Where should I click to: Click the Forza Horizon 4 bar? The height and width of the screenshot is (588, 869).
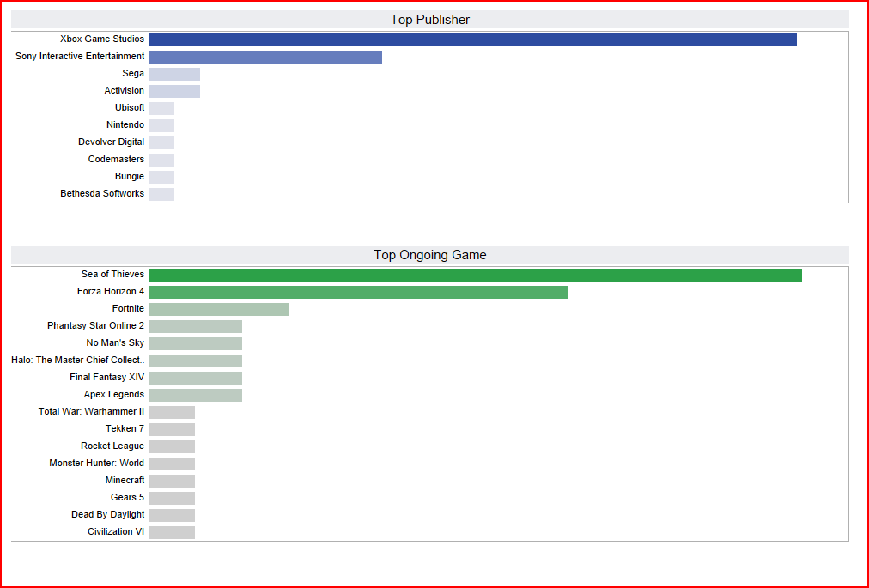coord(358,292)
